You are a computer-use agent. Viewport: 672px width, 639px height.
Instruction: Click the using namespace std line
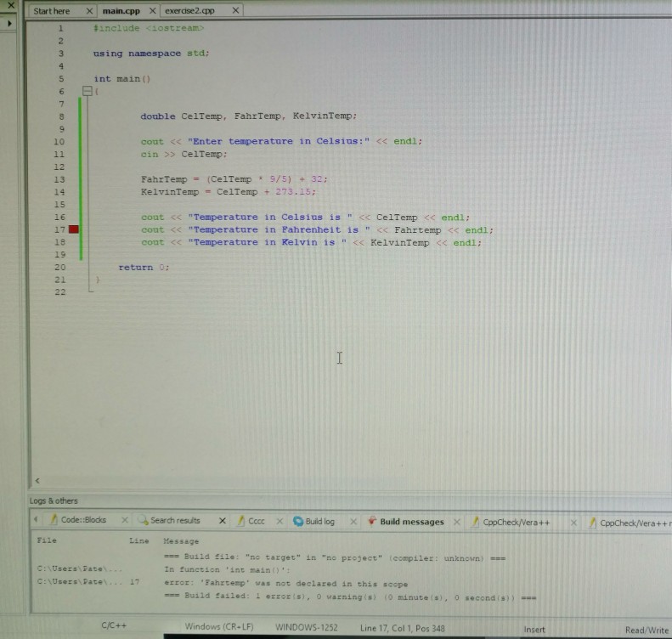click(x=151, y=54)
